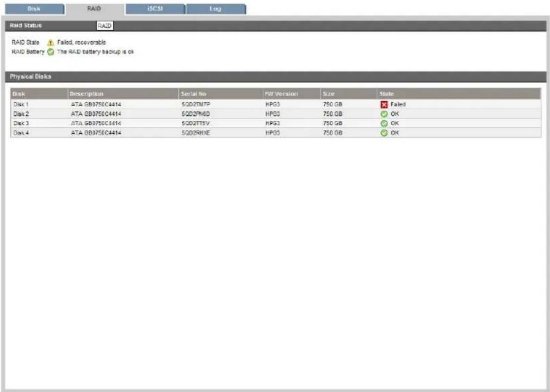Select the Disk 4 row label
This screenshot has height=392, width=550.
click(x=21, y=133)
